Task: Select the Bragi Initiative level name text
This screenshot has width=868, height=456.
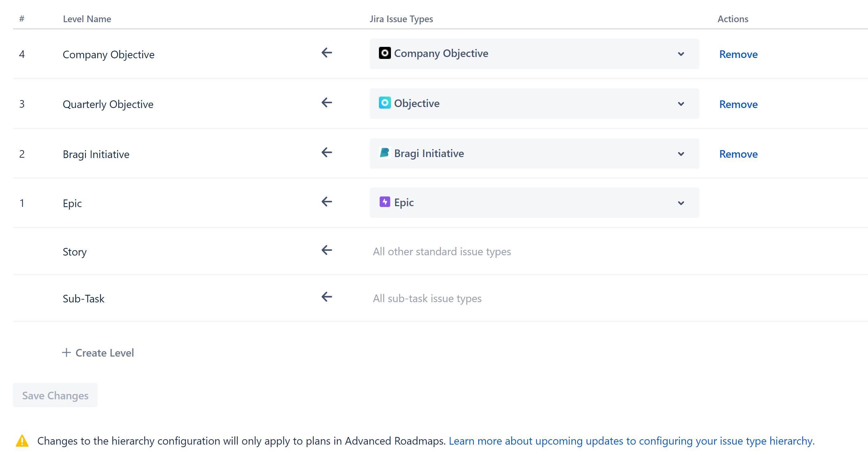Action: click(96, 154)
